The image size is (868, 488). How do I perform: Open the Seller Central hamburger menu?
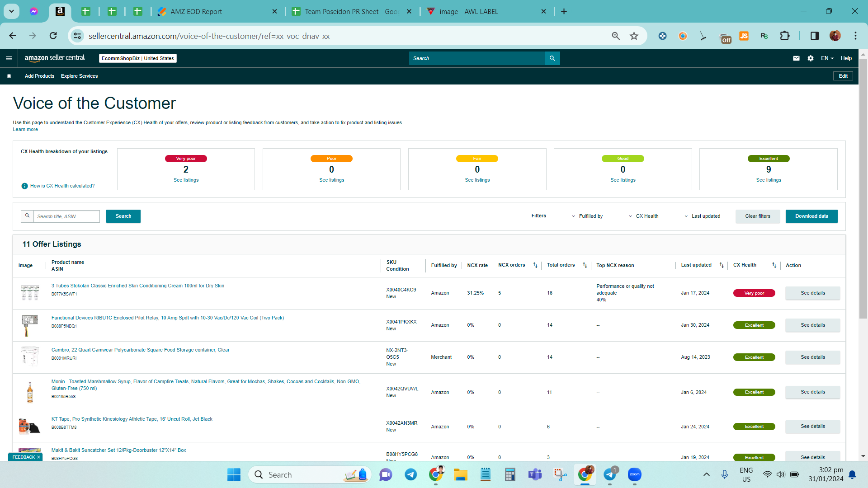pos(9,58)
